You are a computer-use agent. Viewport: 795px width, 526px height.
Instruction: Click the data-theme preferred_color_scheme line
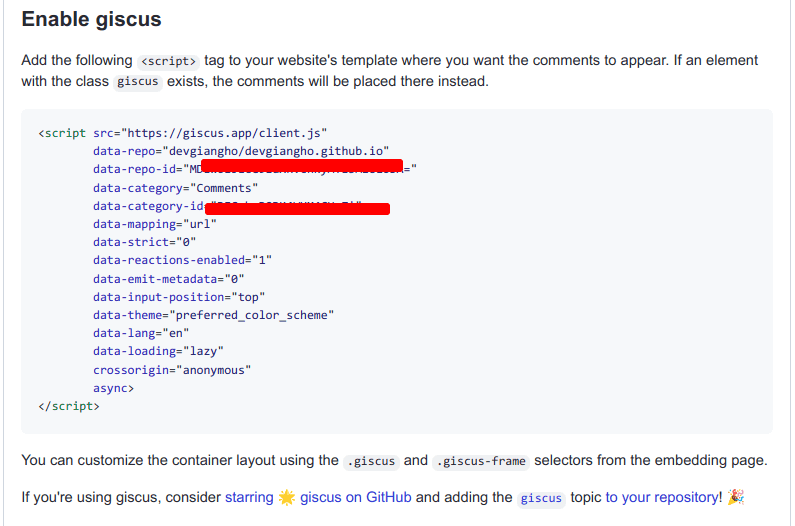click(x=213, y=314)
